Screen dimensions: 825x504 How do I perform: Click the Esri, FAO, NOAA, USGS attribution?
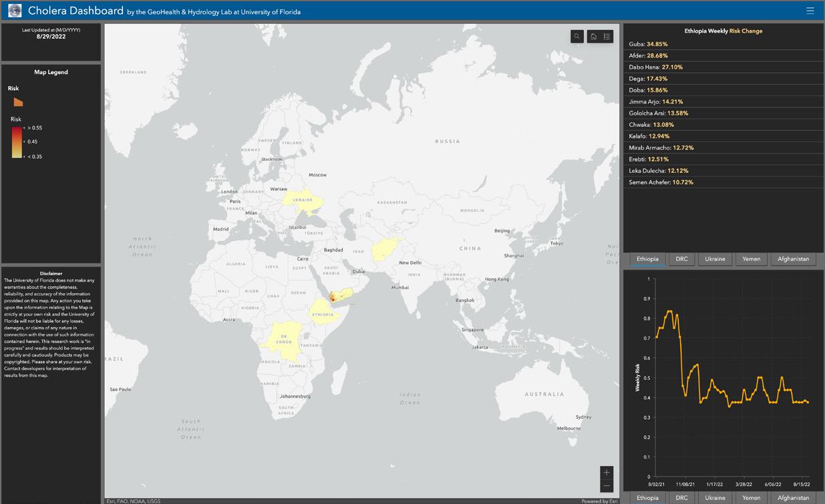click(x=134, y=501)
